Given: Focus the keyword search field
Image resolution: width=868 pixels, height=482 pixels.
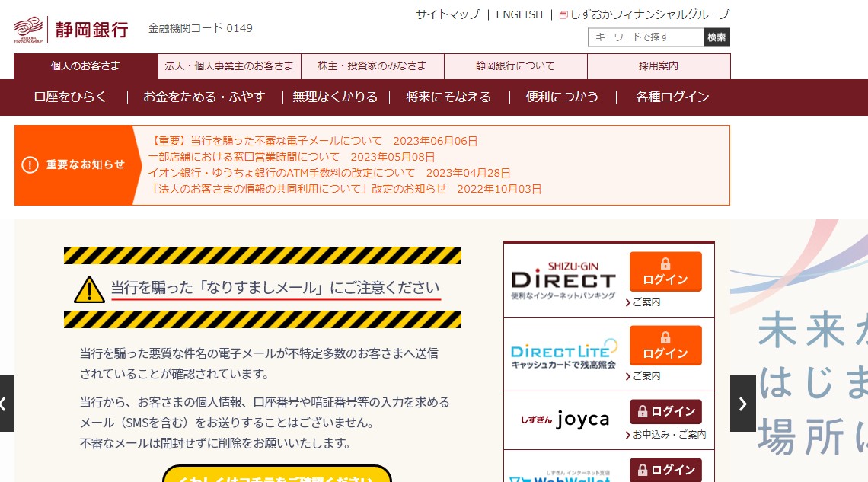Looking at the screenshot, I should tap(646, 37).
